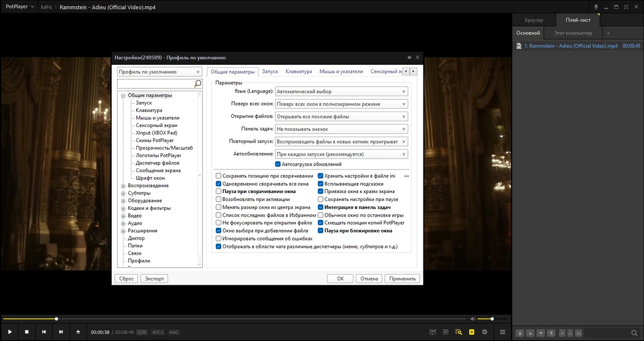Open the Язык (Language) dropdown
644x341 pixels.
pos(341,91)
